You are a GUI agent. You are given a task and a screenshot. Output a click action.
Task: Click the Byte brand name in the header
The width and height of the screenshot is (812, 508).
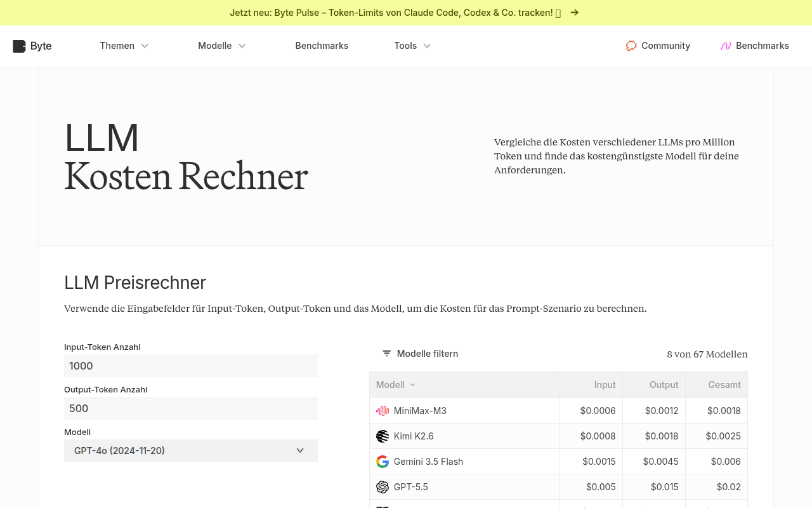[41, 46]
